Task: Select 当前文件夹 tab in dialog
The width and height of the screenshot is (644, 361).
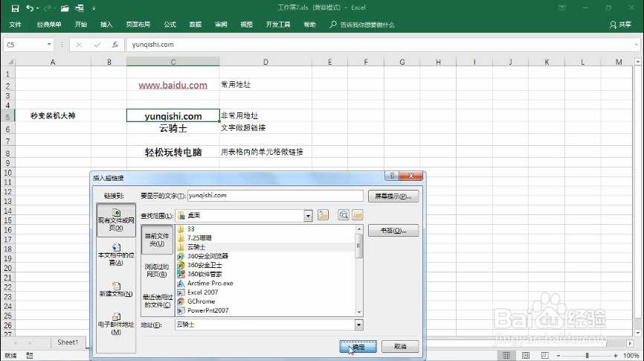Action: point(157,239)
